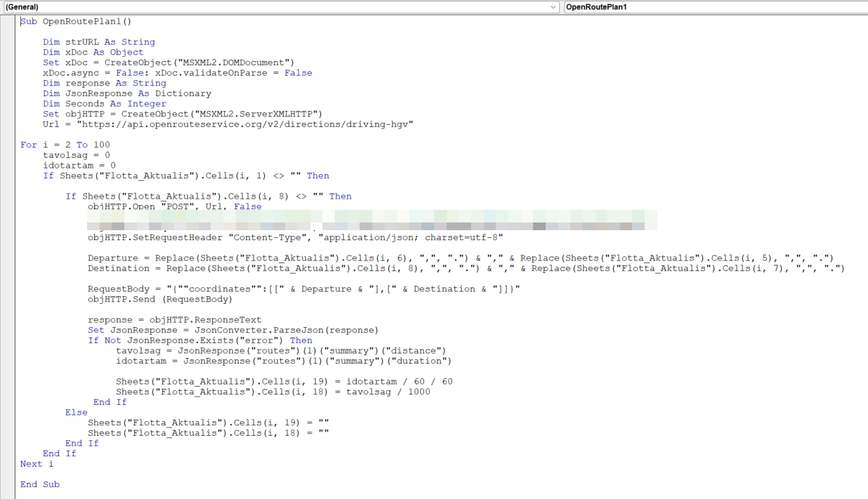
Task: Click the 'Cells(i, 19) = ""' line
Action: (x=209, y=423)
